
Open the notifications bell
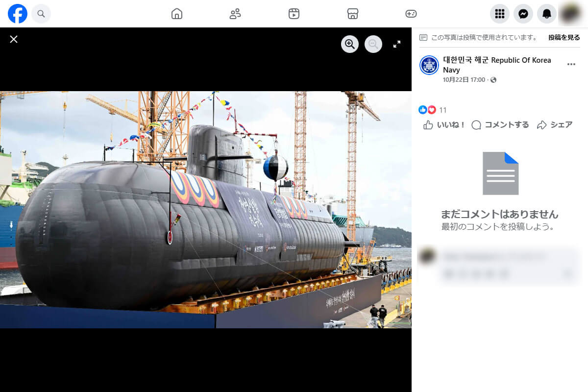547,14
